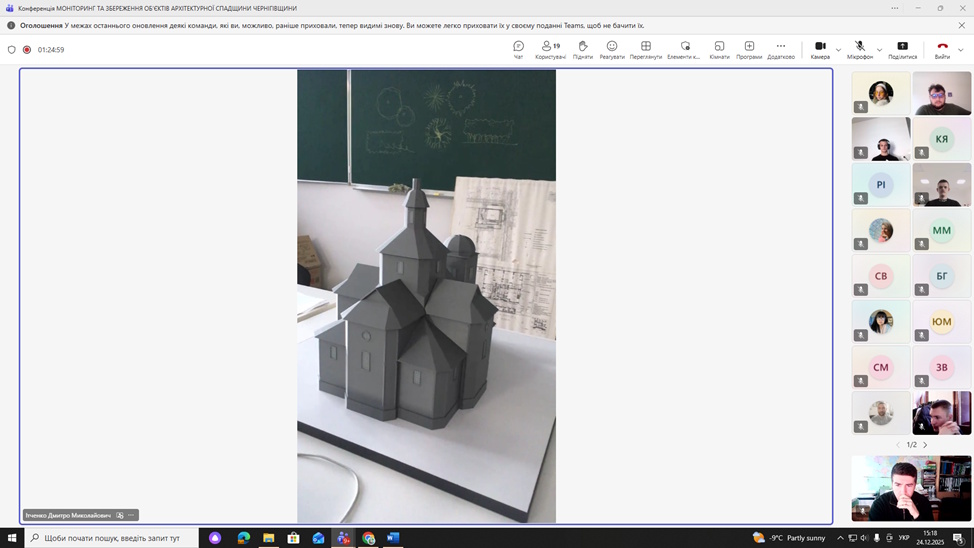This screenshot has height=548, width=974.
Task: Click the red recording indicator
Action: 27,49
